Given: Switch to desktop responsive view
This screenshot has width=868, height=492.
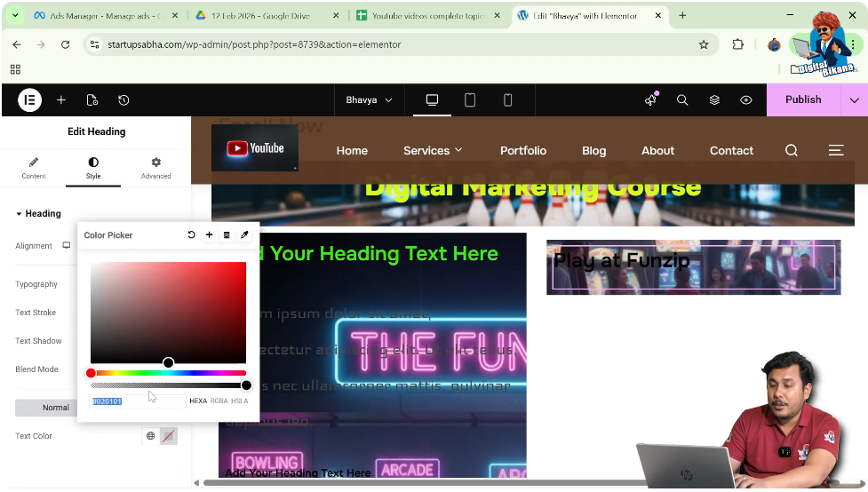Looking at the screenshot, I should tap(432, 100).
